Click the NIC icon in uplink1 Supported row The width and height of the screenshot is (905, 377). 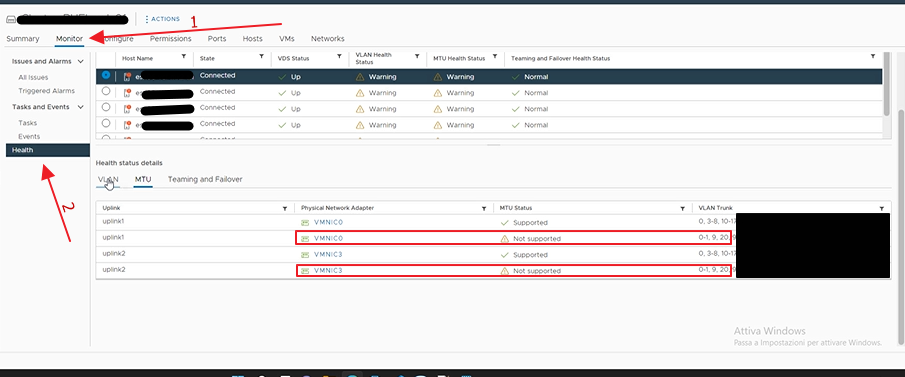(305, 222)
